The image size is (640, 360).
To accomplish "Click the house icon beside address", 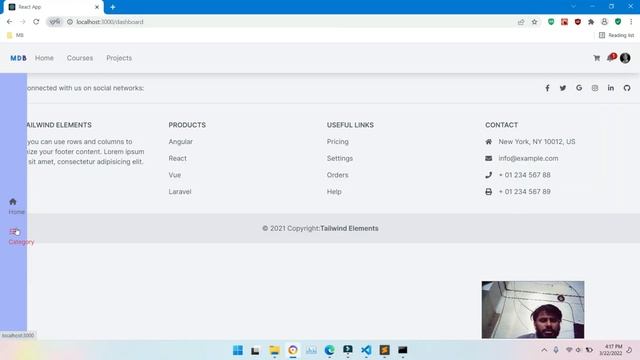I will click(489, 142).
